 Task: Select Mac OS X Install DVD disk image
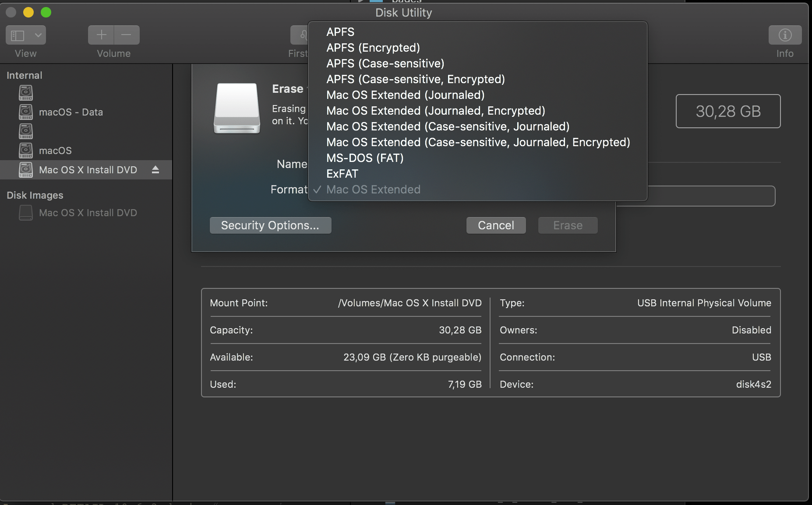[86, 213]
